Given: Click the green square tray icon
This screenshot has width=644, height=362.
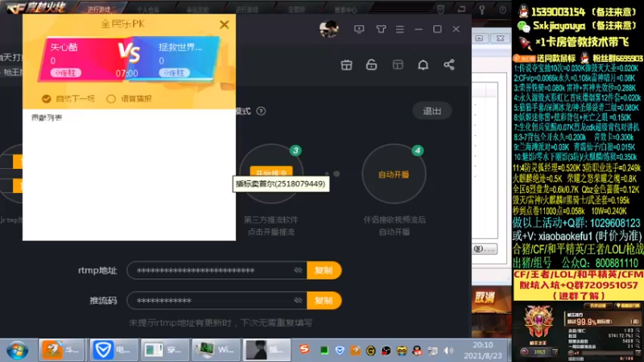Looking at the screenshot, I should [324, 350].
